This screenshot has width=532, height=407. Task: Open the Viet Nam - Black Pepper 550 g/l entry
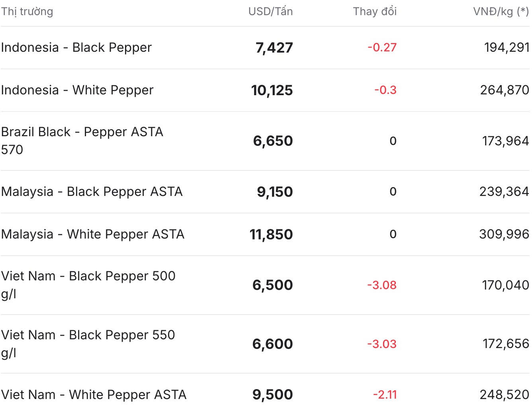click(x=88, y=344)
